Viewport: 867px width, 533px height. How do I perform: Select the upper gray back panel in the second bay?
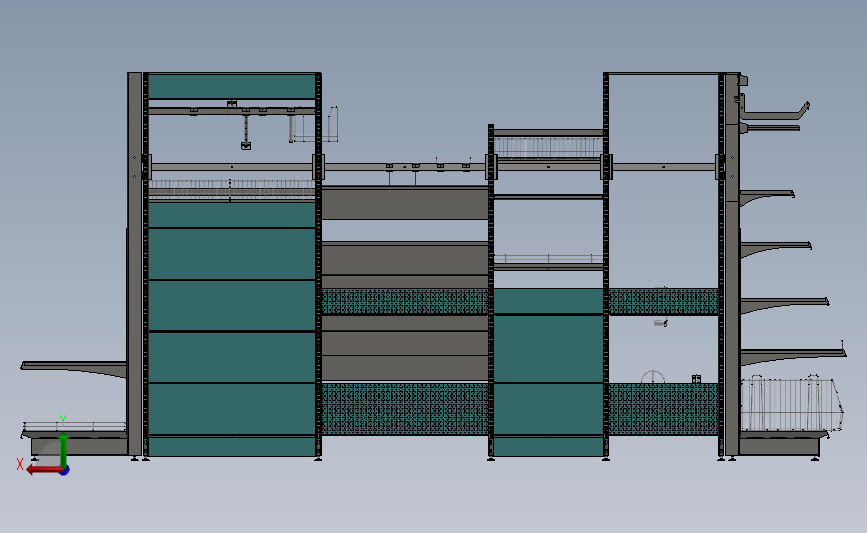coord(405,203)
